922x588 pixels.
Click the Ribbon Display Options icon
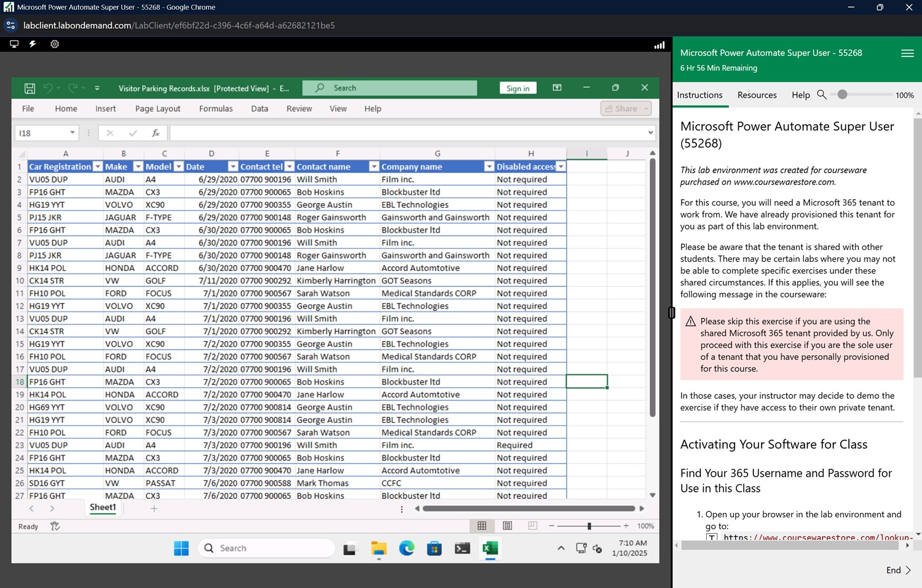coord(557,88)
